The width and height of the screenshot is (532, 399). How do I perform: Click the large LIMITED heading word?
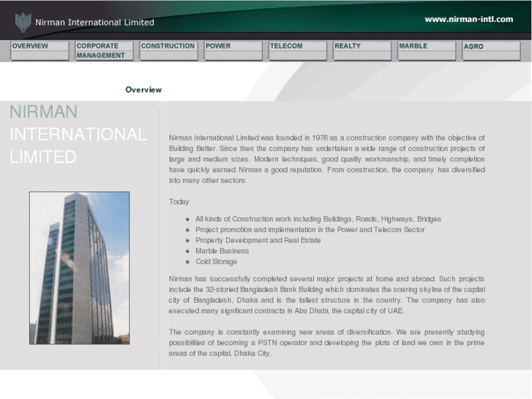coord(43,157)
